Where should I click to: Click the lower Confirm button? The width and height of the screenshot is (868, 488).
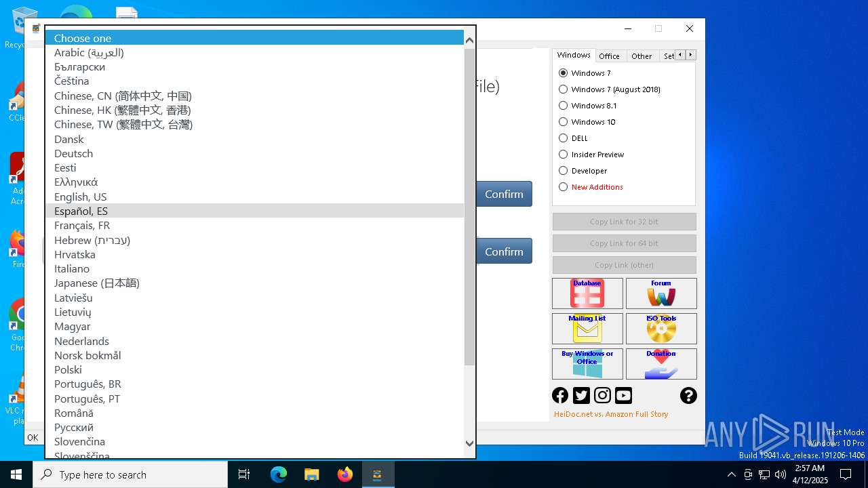pos(504,251)
